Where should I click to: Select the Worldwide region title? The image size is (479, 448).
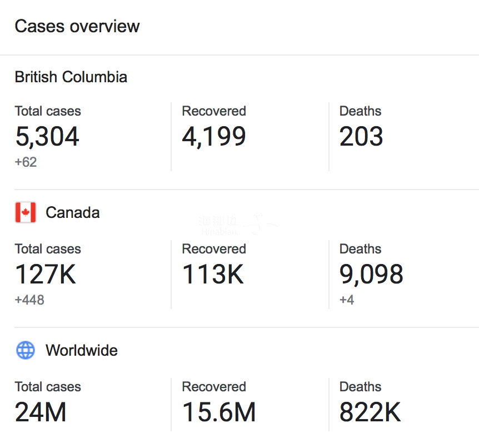tap(82, 350)
